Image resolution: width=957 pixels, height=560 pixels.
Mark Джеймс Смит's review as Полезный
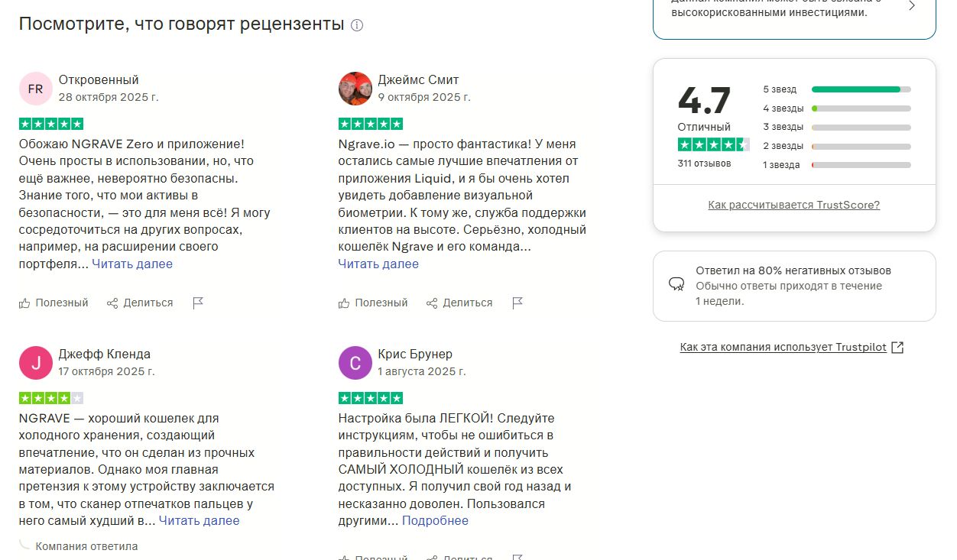[373, 303]
